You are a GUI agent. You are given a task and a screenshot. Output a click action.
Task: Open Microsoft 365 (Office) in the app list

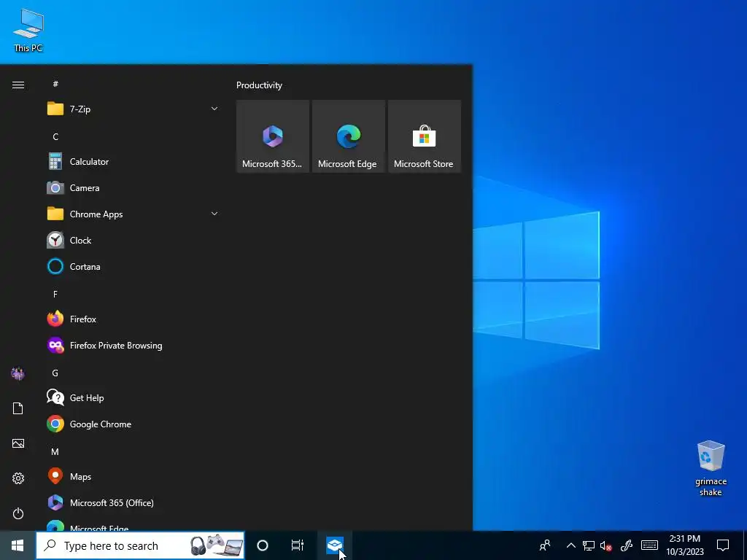pyautogui.click(x=133, y=503)
